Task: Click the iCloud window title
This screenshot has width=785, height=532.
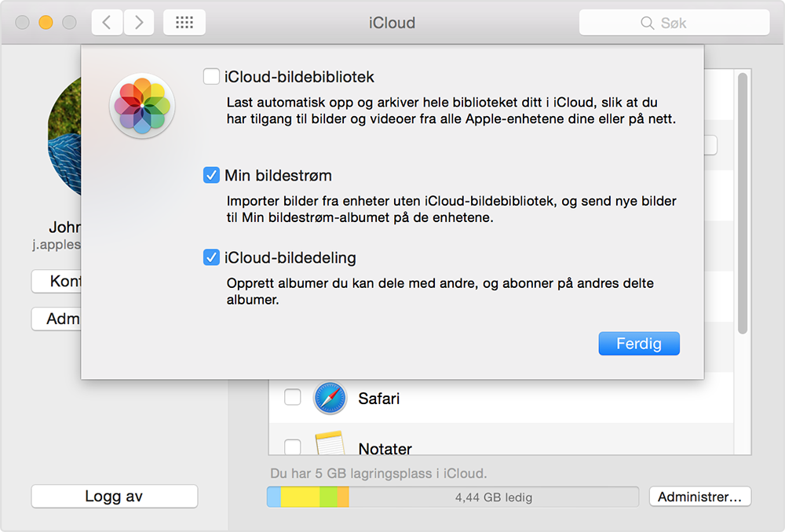Action: [x=392, y=23]
